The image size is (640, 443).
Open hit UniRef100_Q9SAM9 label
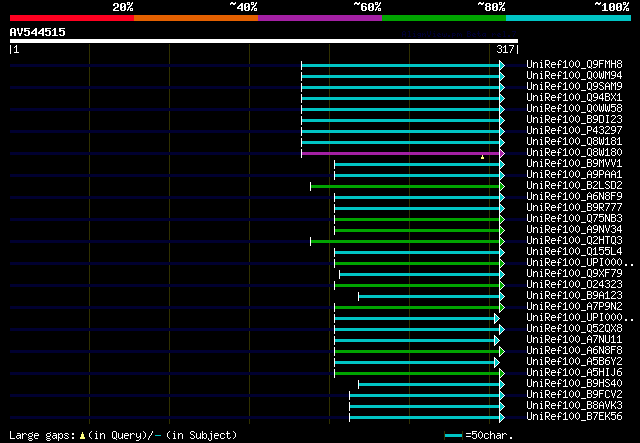(574, 87)
